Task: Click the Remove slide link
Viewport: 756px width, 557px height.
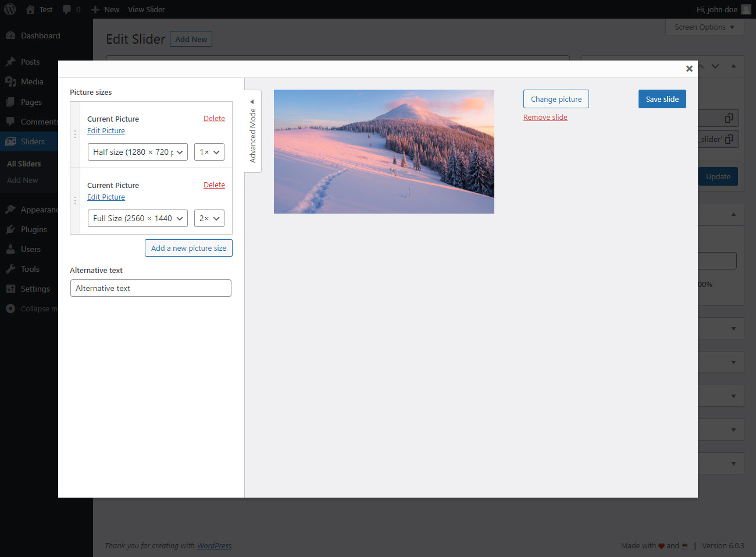Action: click(545, 117)
